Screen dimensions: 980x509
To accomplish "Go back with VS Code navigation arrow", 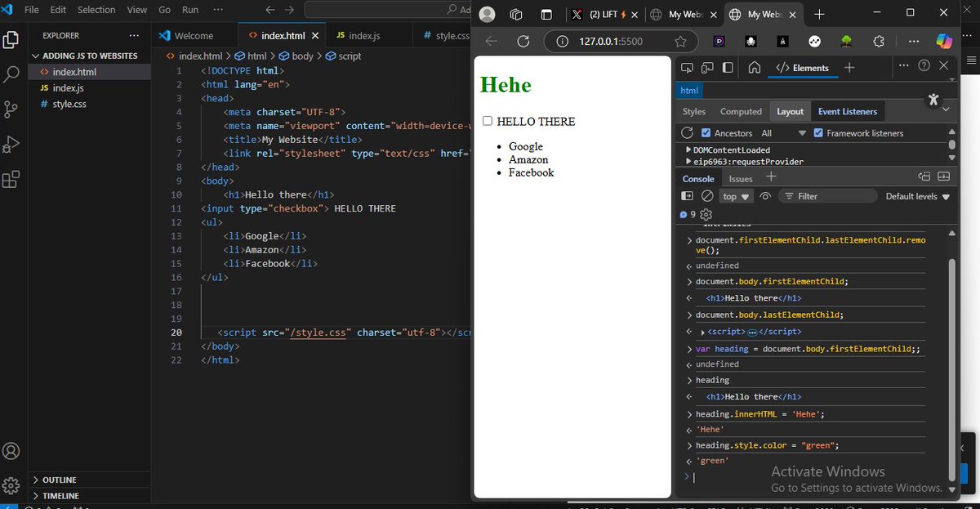I will pyautogui.click(x=270, y=10).
